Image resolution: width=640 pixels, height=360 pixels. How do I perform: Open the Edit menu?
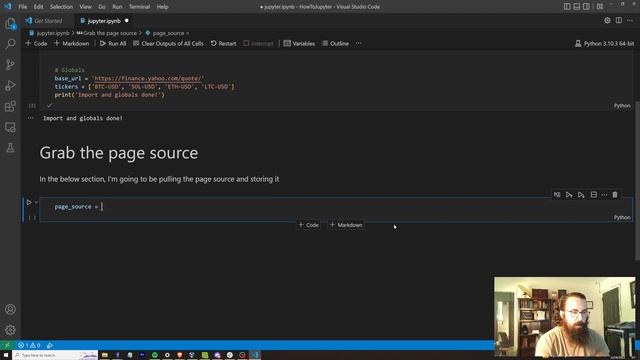point(38,7)
